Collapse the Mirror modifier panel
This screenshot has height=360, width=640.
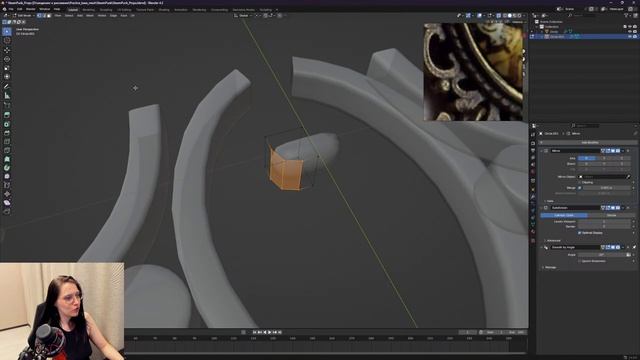pyautogui.click(x=542, y=151)
